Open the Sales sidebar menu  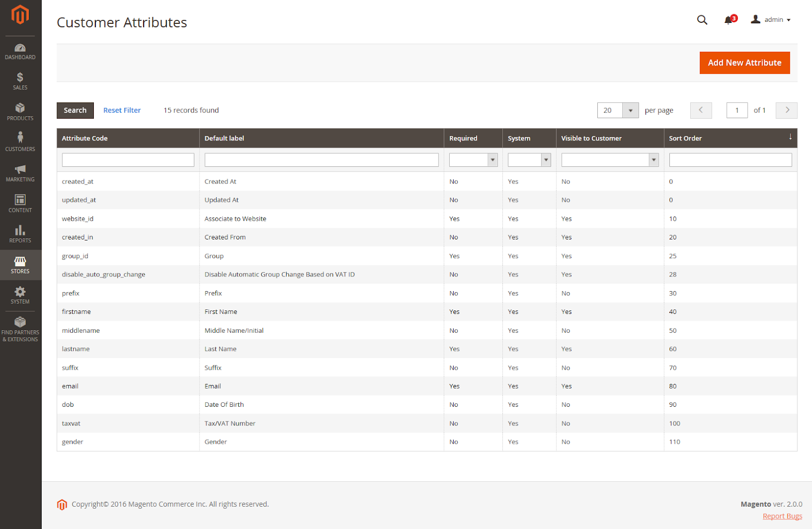(x=20, y=82)
